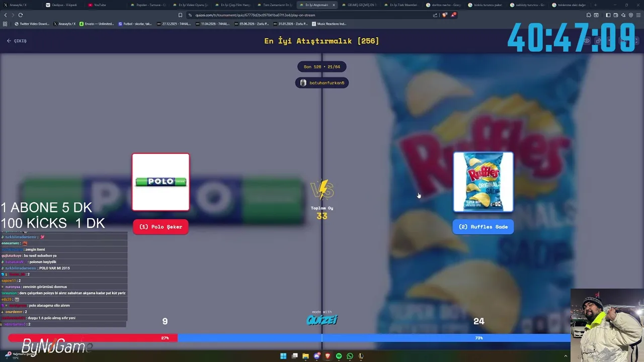The height and width of the screenshot is (362, 644).
Task: Click the red 27% vote bar
Action: tap(93, 338)
